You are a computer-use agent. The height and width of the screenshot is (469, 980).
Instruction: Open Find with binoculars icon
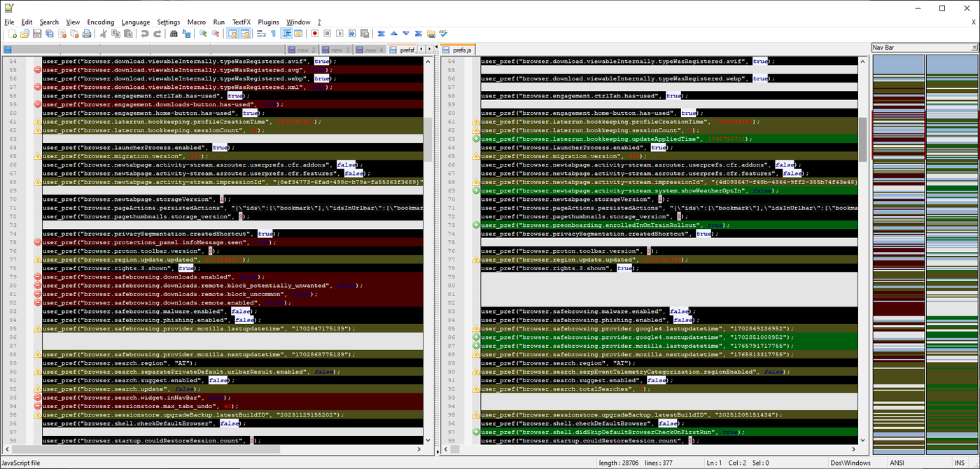(174, 34)
